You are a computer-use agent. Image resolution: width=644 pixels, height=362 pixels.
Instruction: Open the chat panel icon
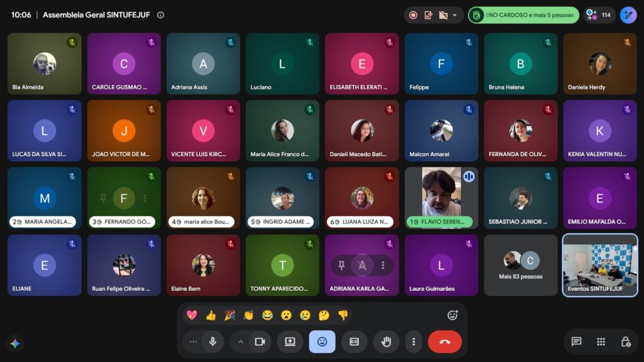(576, 341)
